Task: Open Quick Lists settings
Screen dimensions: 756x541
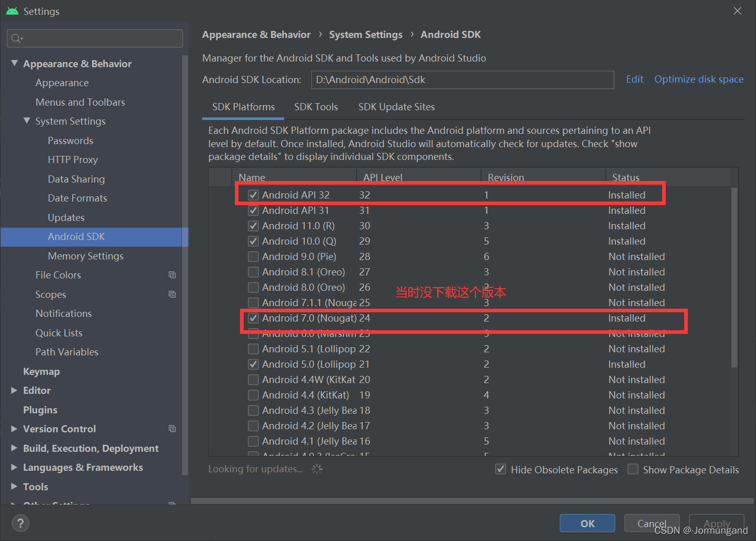Action: (x=59, y=333)
